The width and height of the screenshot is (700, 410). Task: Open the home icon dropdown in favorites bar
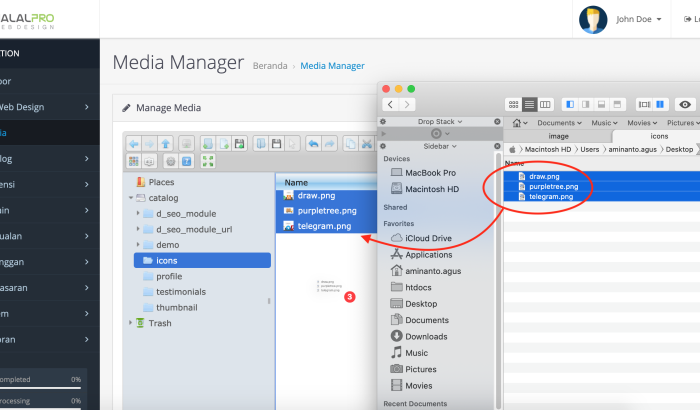(520, 123)
